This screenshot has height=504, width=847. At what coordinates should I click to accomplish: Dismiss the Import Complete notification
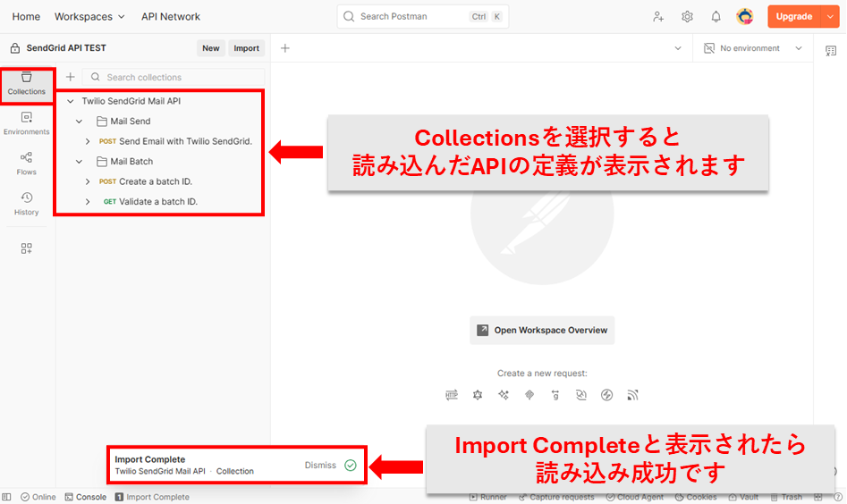[320, 465]
